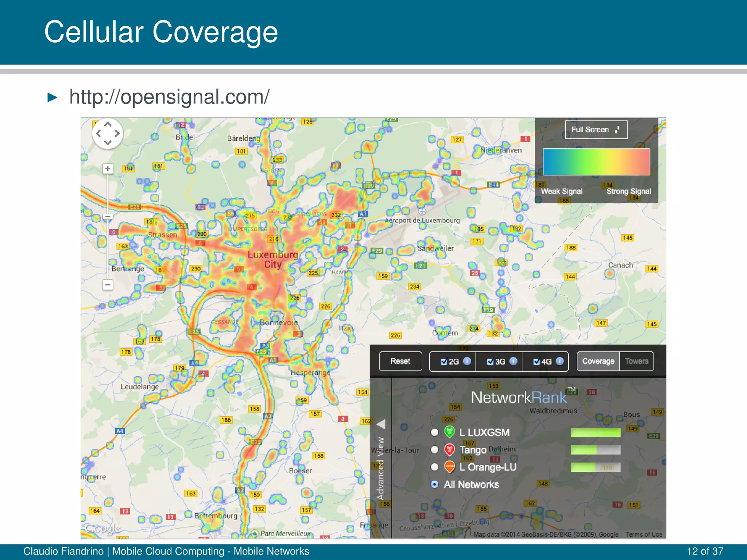Click the zoom slider handle
This screenshot has height=560, width=747.
(108, 217)
